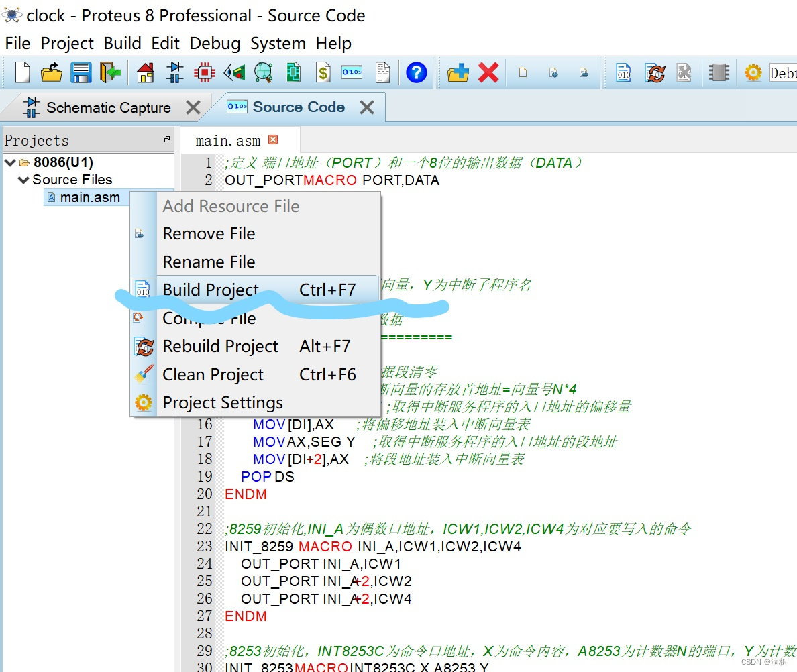Go to the Home Page icon
Screen dimensions: 797x672
tap(146, 72)
